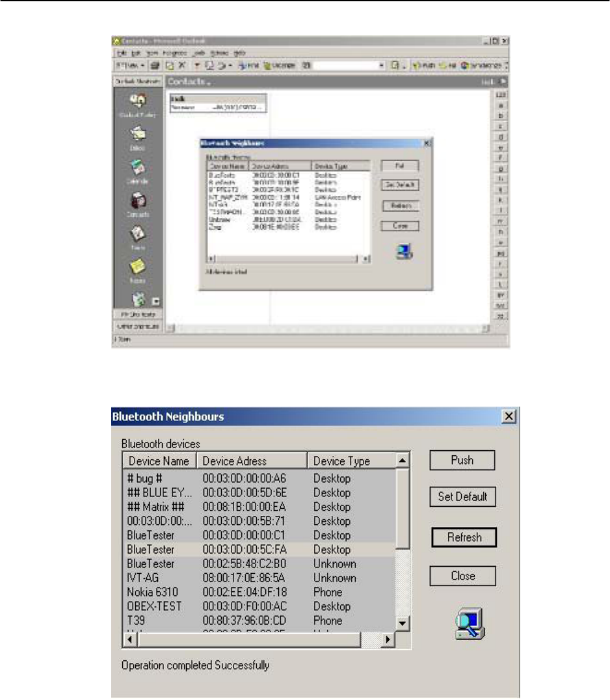The width and height of the screenshot is (610, 700).
Task: Select device row with address 00:03:0D:00:5B:71
Action: [259, 521]
